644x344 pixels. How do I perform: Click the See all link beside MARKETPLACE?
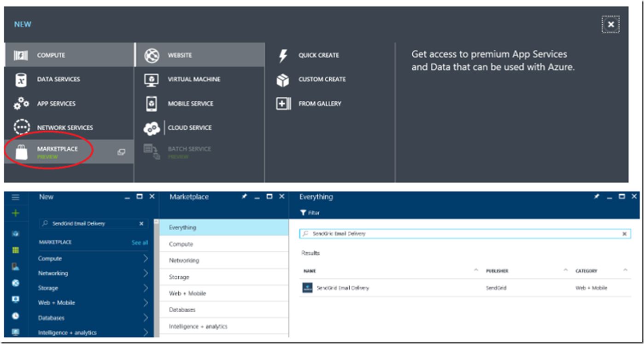(x=140, y=243)
